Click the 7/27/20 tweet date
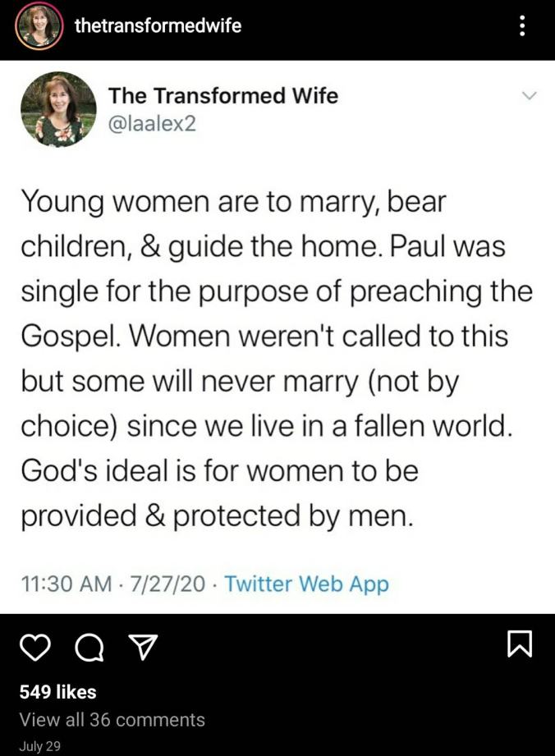 pos(167,584)
